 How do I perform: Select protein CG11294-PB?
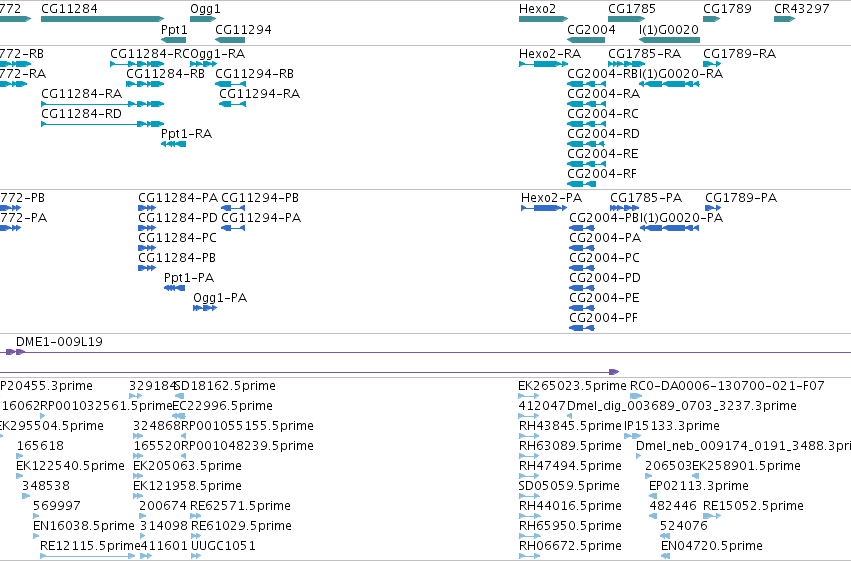coord(260,198)
